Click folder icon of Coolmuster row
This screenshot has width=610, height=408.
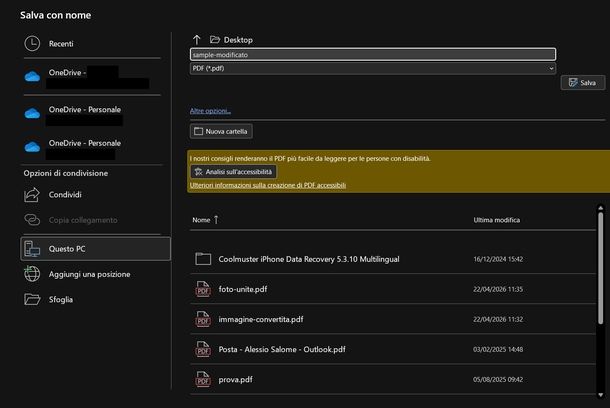point(203,259)
